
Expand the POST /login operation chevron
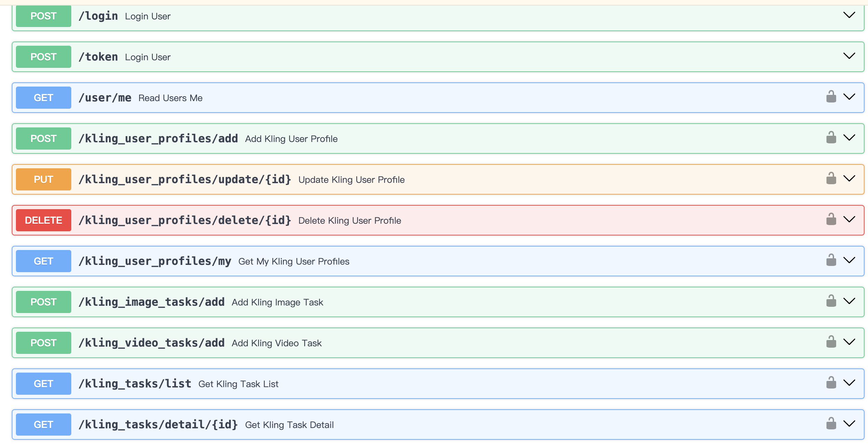click(x=849, y=15)
